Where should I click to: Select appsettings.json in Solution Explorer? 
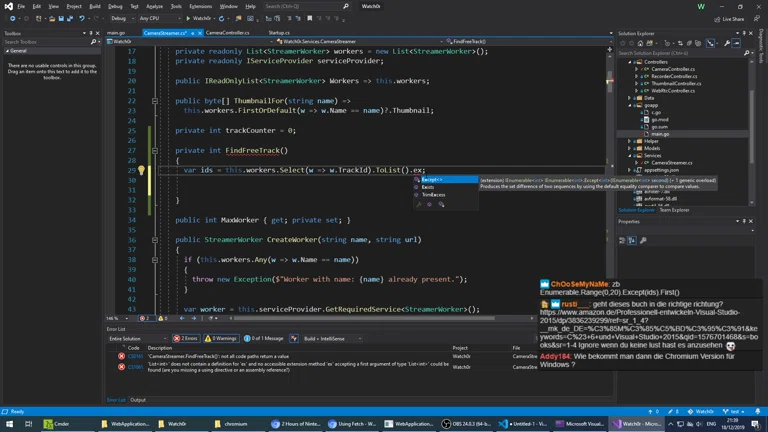tap(661, 170)
